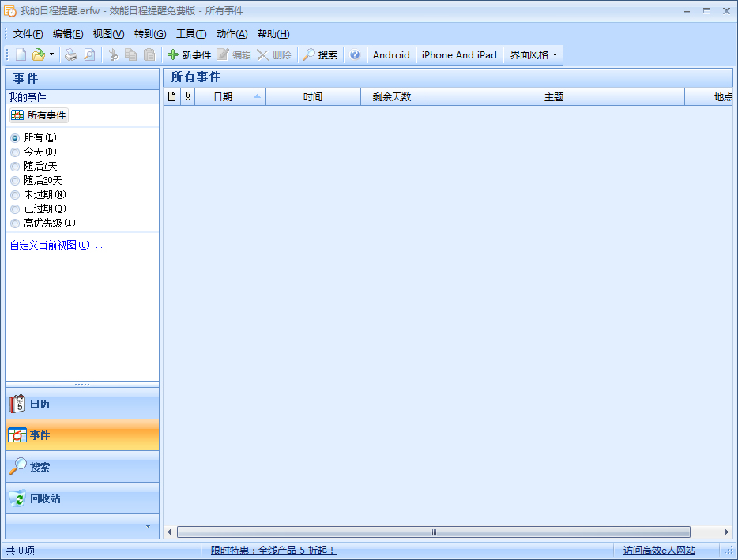Expand the open-file dropdown arrow
Screen dimensions: 738x560
point(52,55)
